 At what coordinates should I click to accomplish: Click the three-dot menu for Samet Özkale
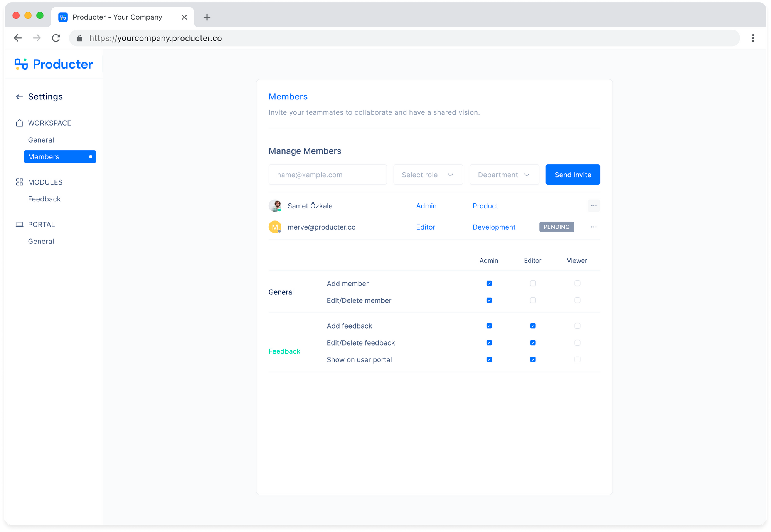click(x=594, y=205)
